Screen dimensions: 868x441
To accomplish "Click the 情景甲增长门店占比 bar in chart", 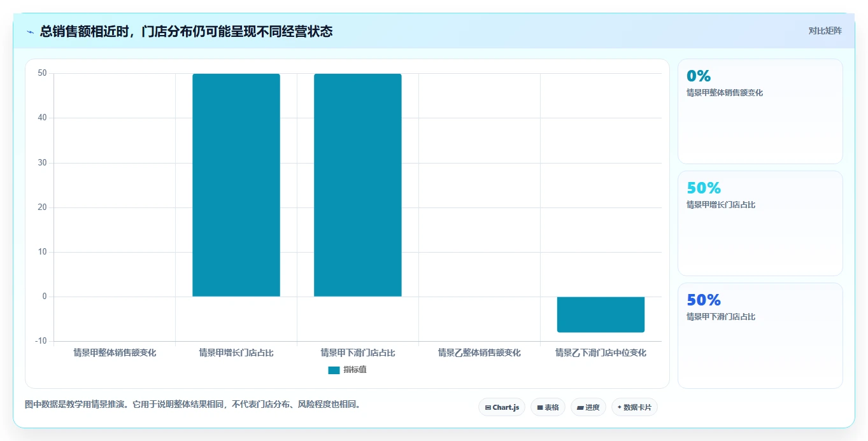I will [x=236, y=185].
